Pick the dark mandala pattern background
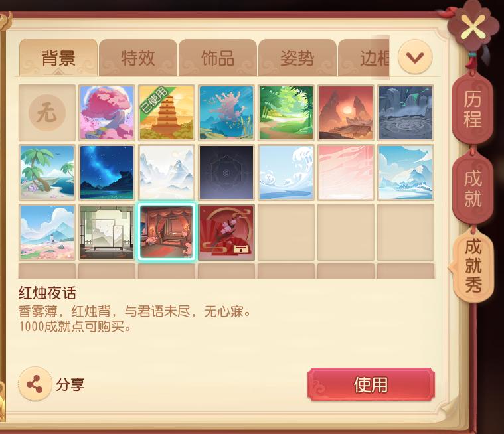The height and width of the screenshot is (434, 504). (x=226, y=173)
